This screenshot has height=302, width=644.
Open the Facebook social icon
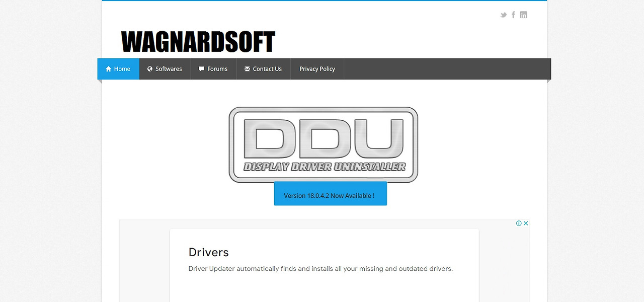pos(513,15)
